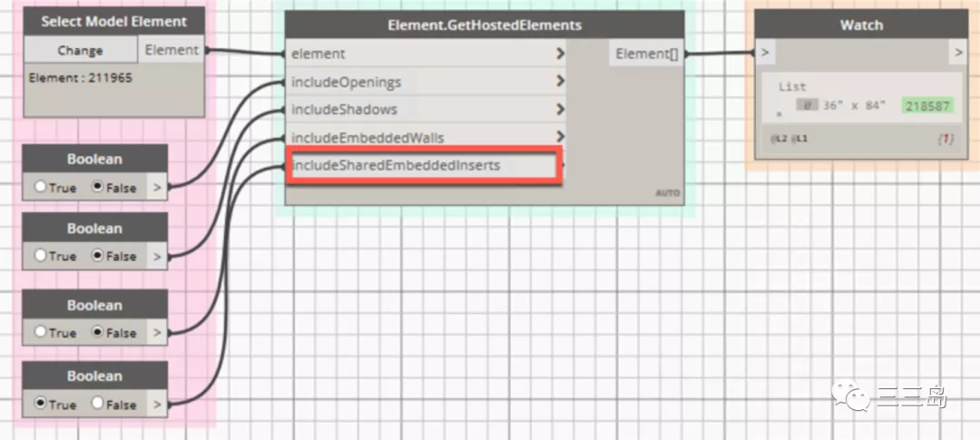
Task: Click output port of bottom Boolean node
Action: tap(157, 405)
